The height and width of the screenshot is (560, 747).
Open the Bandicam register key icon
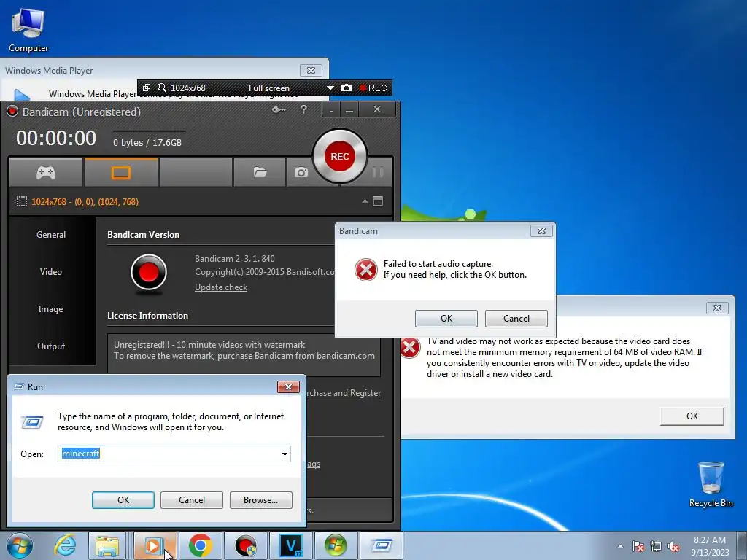[x=279, y=110]
